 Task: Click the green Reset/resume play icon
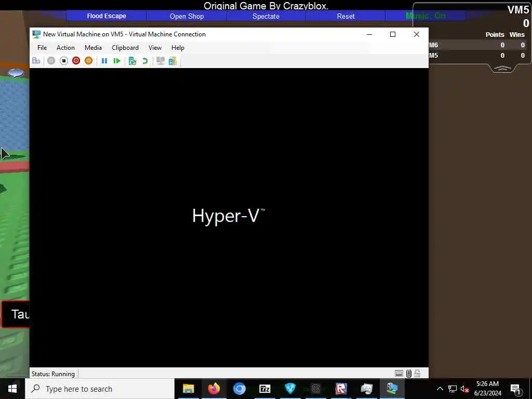[117, 61]
